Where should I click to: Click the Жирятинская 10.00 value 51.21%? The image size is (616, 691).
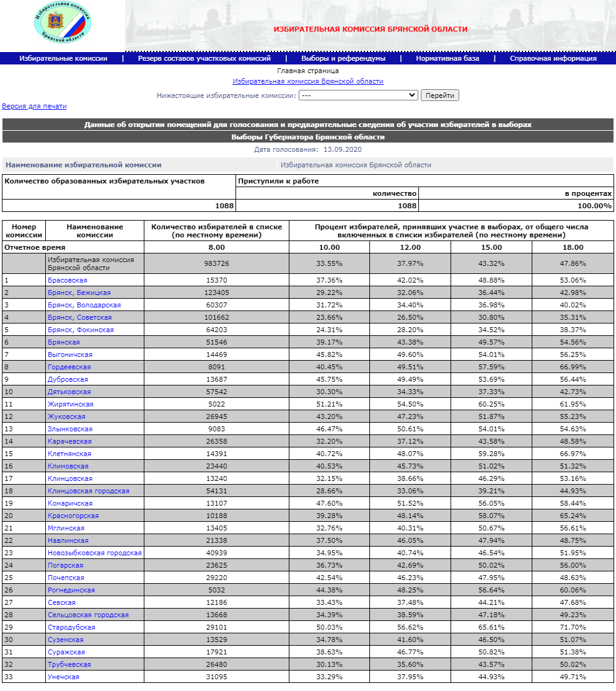(330, 404)
